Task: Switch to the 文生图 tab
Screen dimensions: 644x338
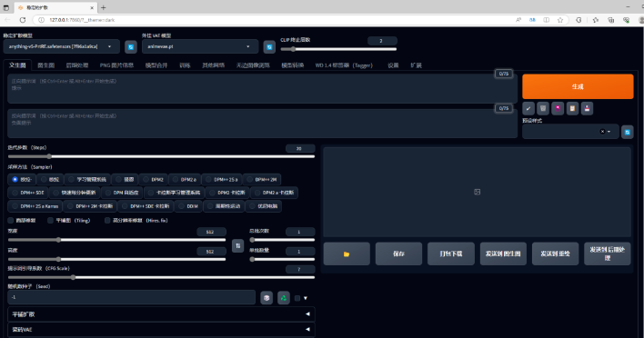Action: coord(17,65)
